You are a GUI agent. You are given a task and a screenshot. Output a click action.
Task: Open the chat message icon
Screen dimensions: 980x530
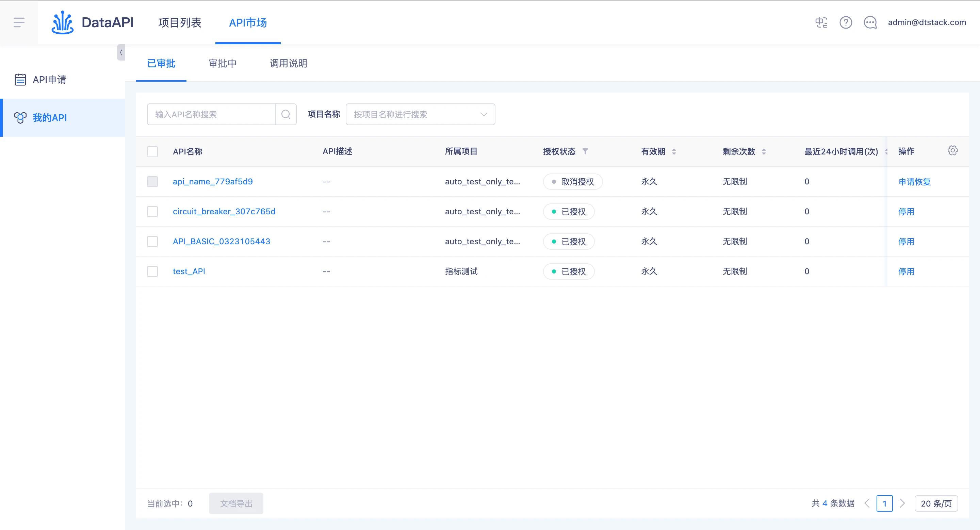[x=870, y=22]
